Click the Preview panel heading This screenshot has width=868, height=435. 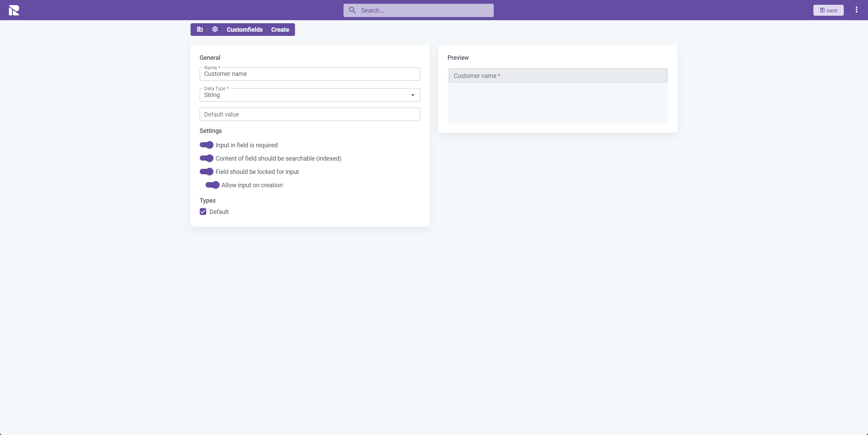(x=458, y=58)
